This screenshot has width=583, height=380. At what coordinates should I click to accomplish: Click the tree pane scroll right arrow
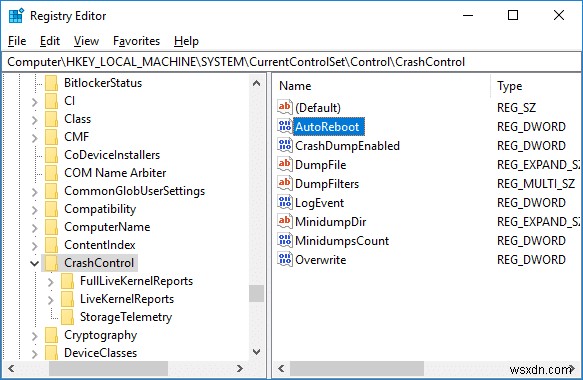click(240, 368)
